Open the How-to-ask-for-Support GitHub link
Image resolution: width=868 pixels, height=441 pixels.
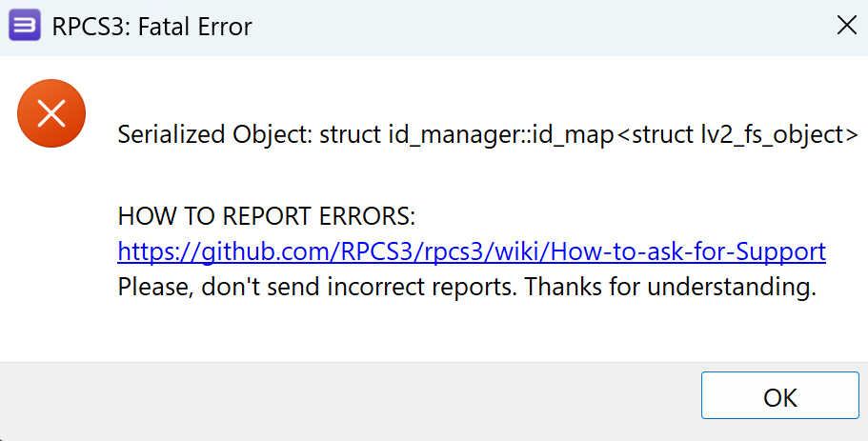(x=472, y=251)
